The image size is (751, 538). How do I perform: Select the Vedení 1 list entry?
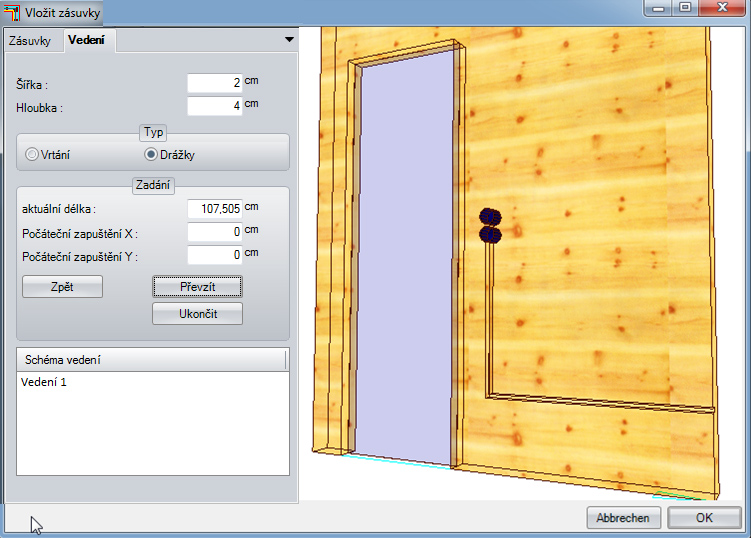44,382
